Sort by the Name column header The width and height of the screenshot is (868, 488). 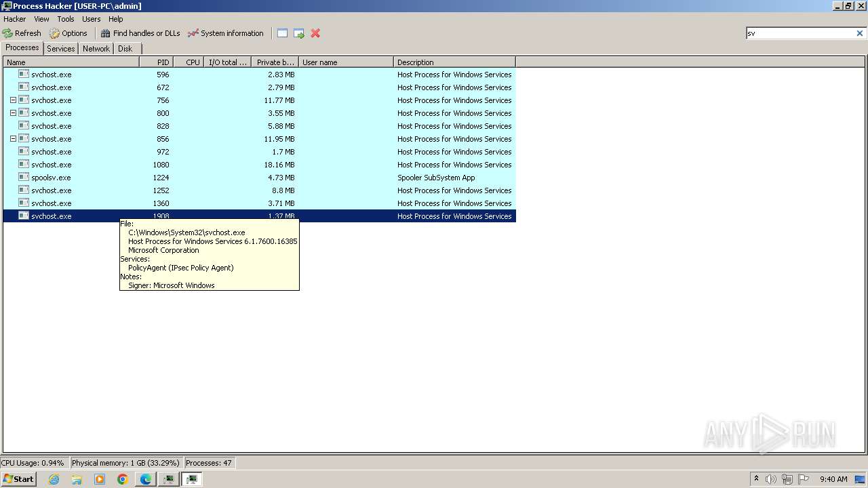click(71, 62)
